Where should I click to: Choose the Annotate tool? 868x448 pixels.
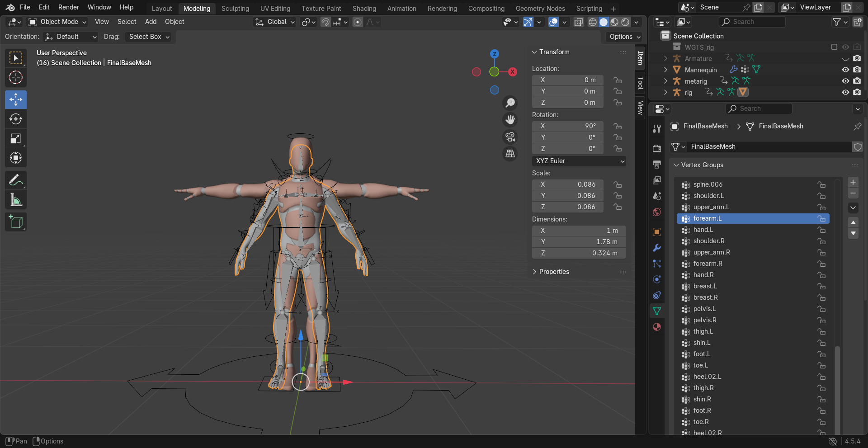click(16, 180)
